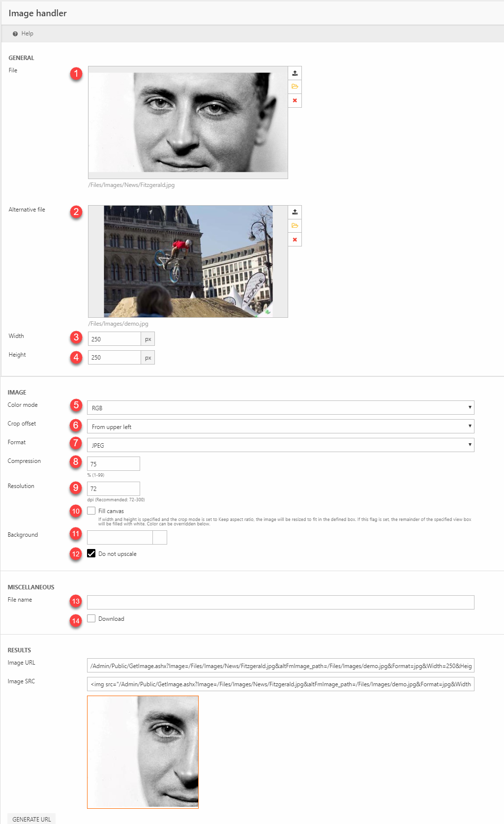Tick the Download checkbox

coord(91,618)
